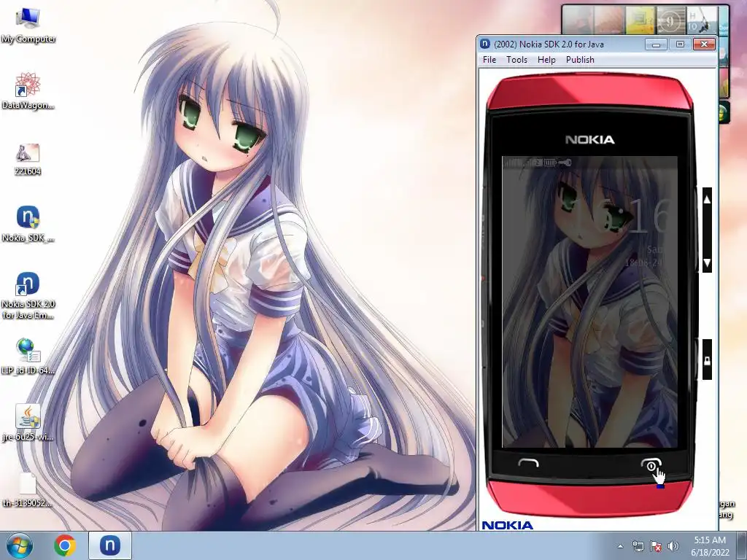Click the first pink gadget thumbnail
Screen dimensions: 747x560
coord(578,21)
